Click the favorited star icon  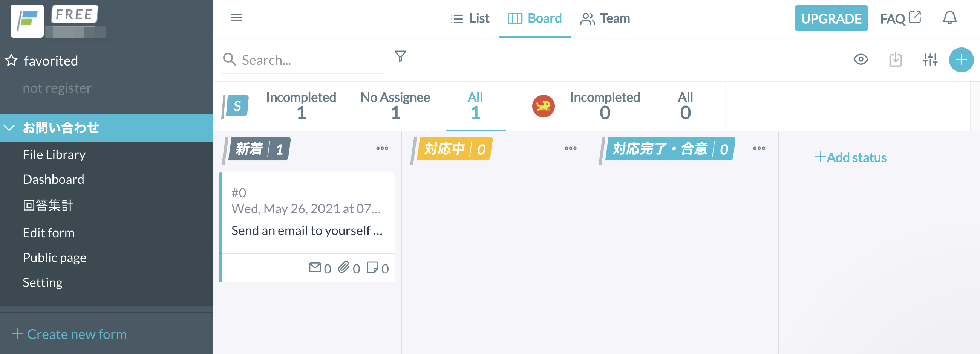(11, 60)
